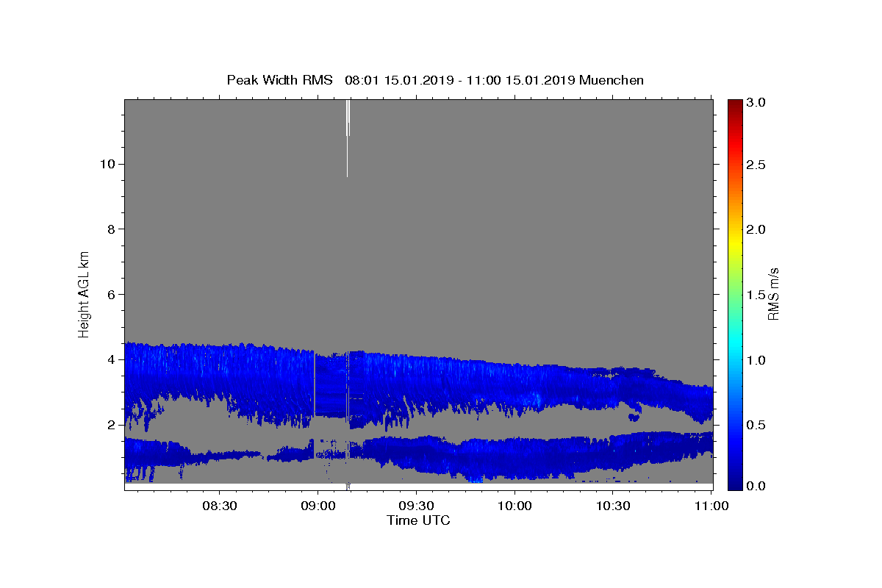
Task: Click the '11:00' time axis label
Action: coord(711,506)
